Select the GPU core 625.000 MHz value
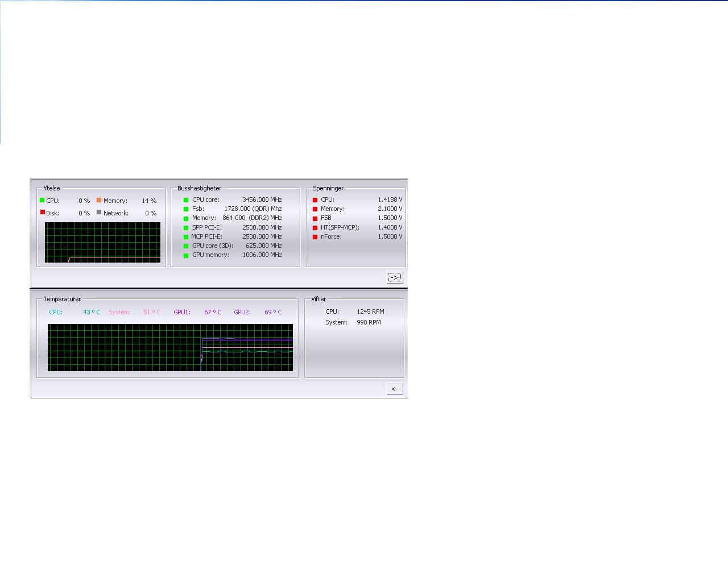Screen dimensions: 728x582 click(264, 246)
